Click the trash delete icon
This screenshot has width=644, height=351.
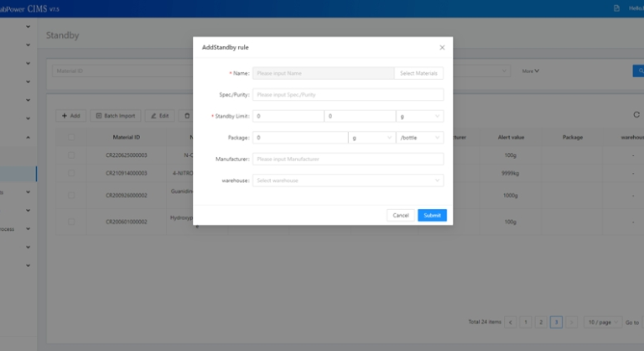click(187, 116)
